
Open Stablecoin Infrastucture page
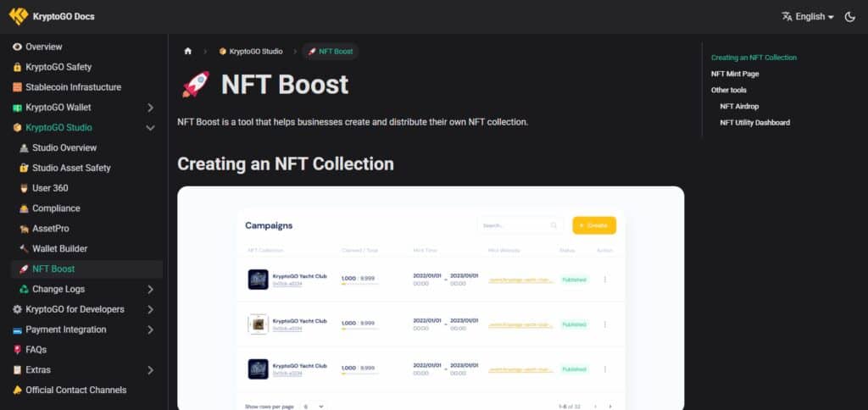pyautogui.click(x=73, y=87)
